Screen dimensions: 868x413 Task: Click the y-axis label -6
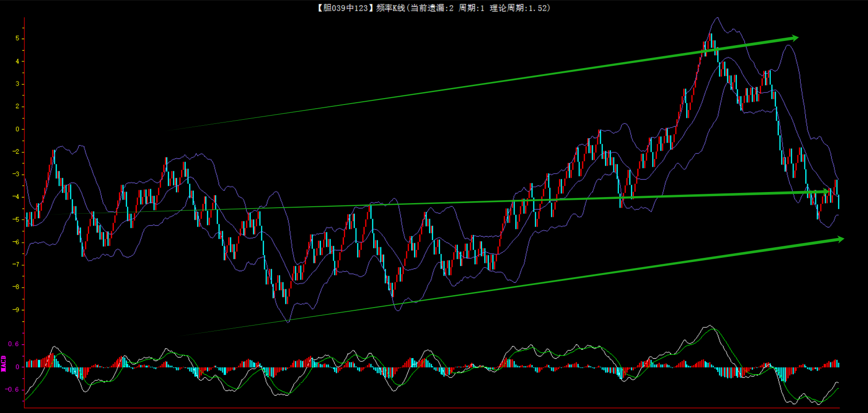16,242
